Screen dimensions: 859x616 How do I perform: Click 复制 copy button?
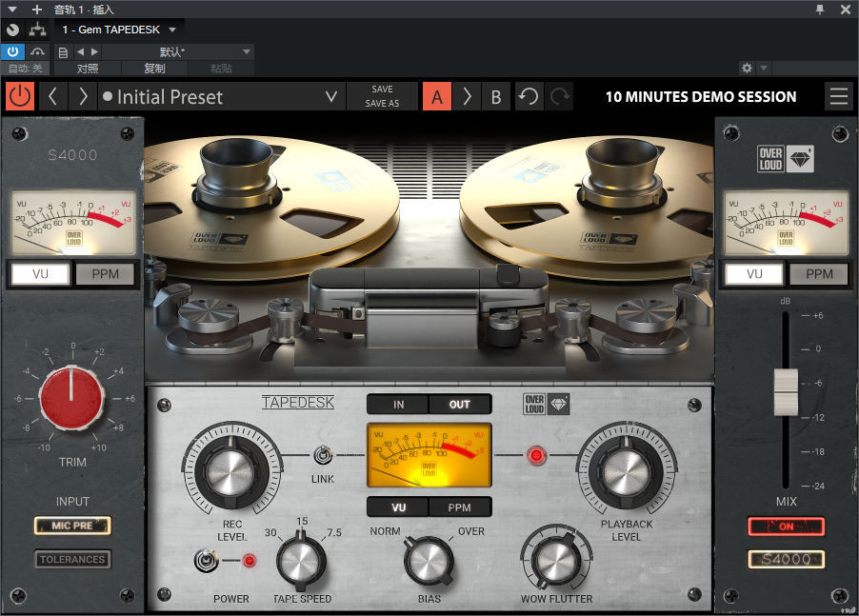[x=154, y=69]
